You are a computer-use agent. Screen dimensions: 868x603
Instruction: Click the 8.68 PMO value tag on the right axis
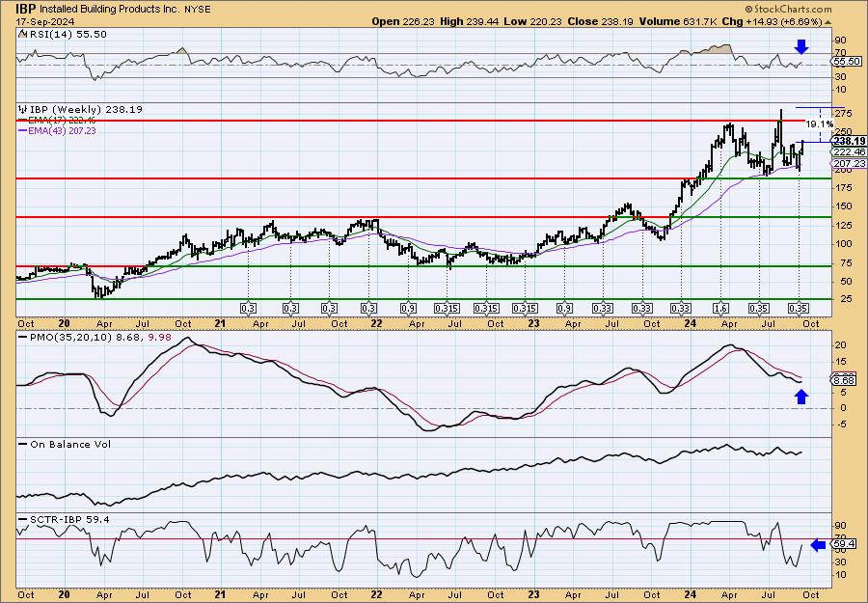pos(845,380)
